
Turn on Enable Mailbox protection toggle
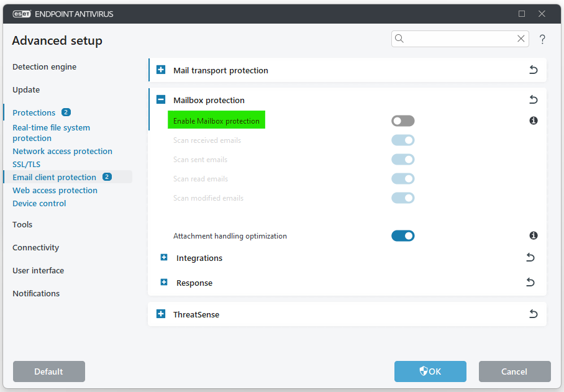pyautogui.click(x=403, y=121)
